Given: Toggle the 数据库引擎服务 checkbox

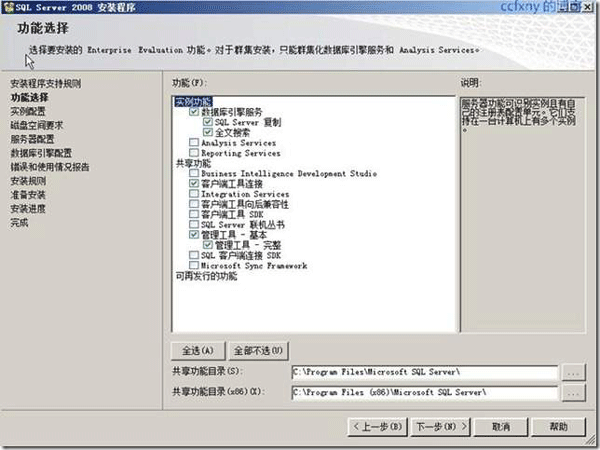Looking at the screenshot, I should coord(194,113).
